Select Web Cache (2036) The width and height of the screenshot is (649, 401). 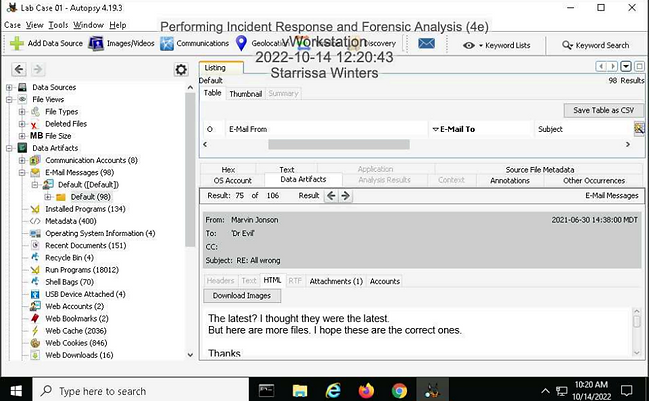(76, 331)
